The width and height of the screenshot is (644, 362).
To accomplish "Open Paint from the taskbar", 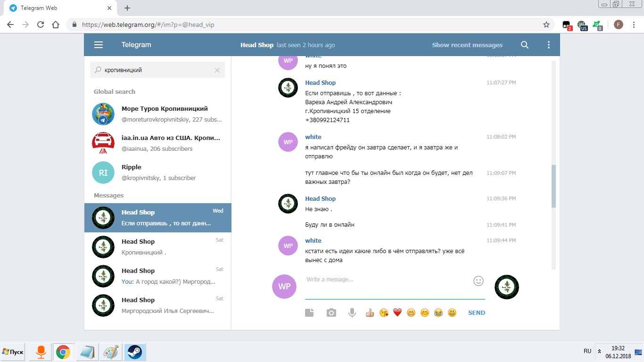I will point(111,352).
